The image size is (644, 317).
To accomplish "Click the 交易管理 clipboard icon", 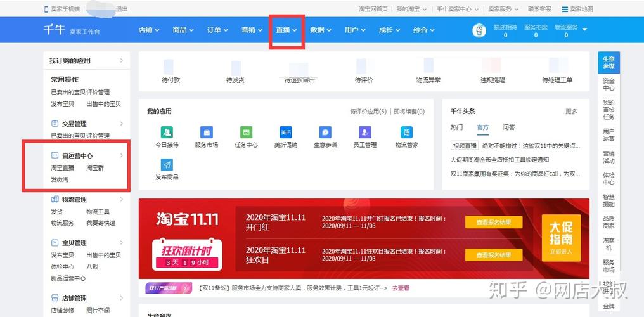I will pos(55,124).
